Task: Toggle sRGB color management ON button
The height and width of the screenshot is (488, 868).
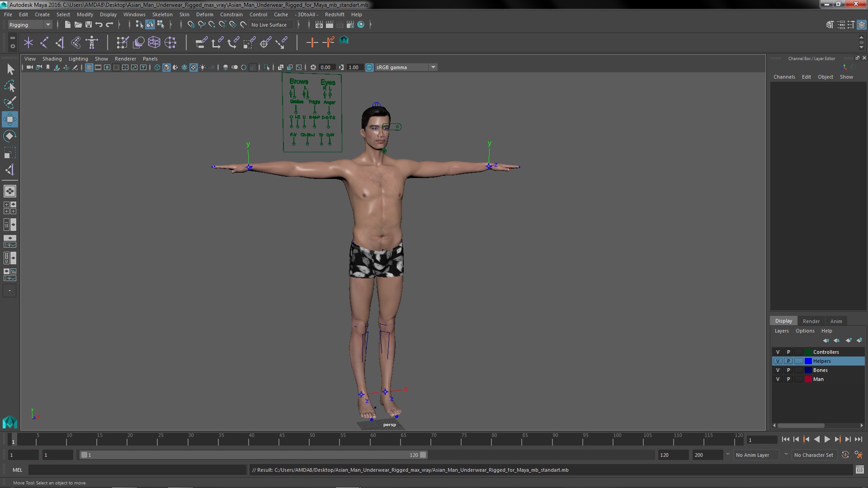Action: point(369,67)
